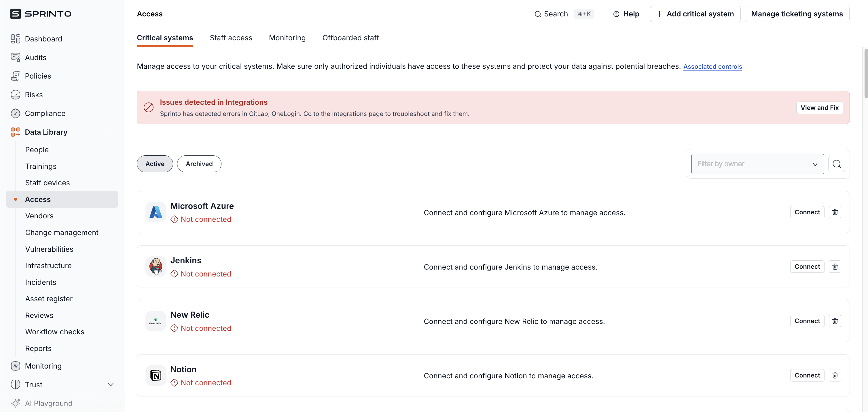
Task: Open the Offboarded staff tab
Action: (350, 38)
